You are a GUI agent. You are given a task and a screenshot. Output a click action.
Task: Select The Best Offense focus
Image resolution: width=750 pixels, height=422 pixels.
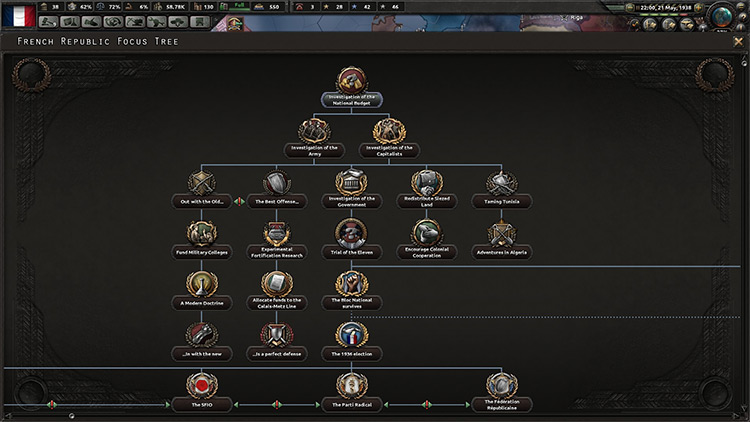276,189
